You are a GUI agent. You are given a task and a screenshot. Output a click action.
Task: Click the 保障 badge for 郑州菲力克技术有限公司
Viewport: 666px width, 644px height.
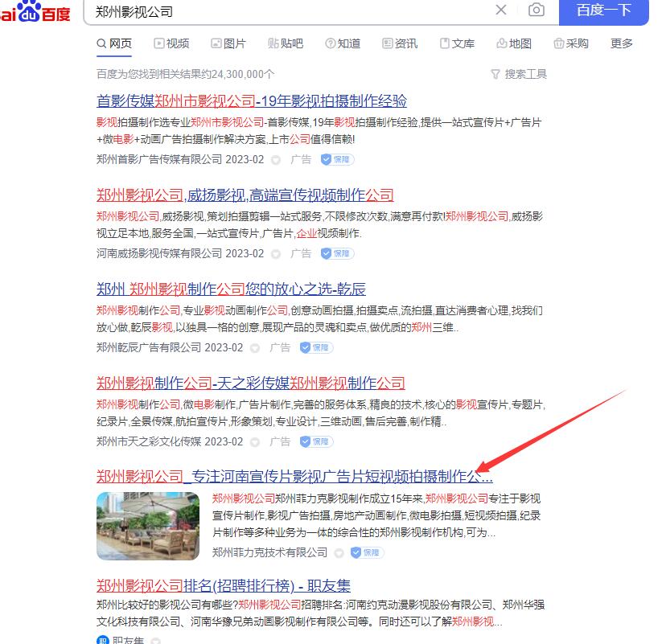pyautogui.click(x=368, y=552)
